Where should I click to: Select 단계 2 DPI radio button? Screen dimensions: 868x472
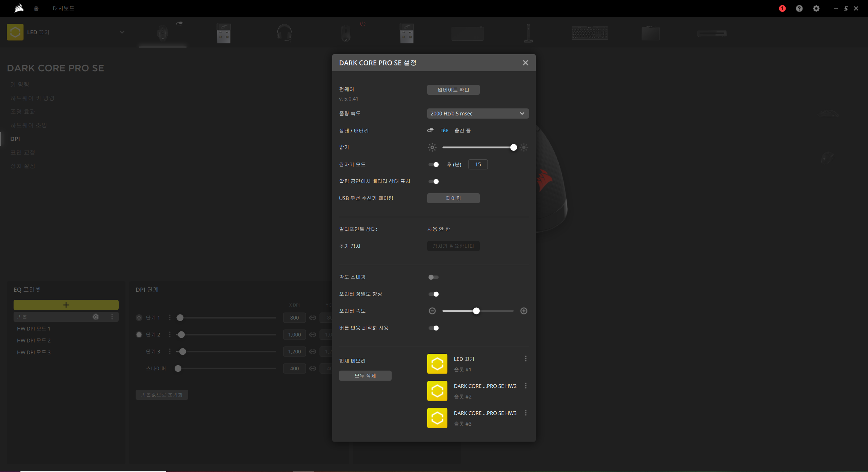point(139,335)
